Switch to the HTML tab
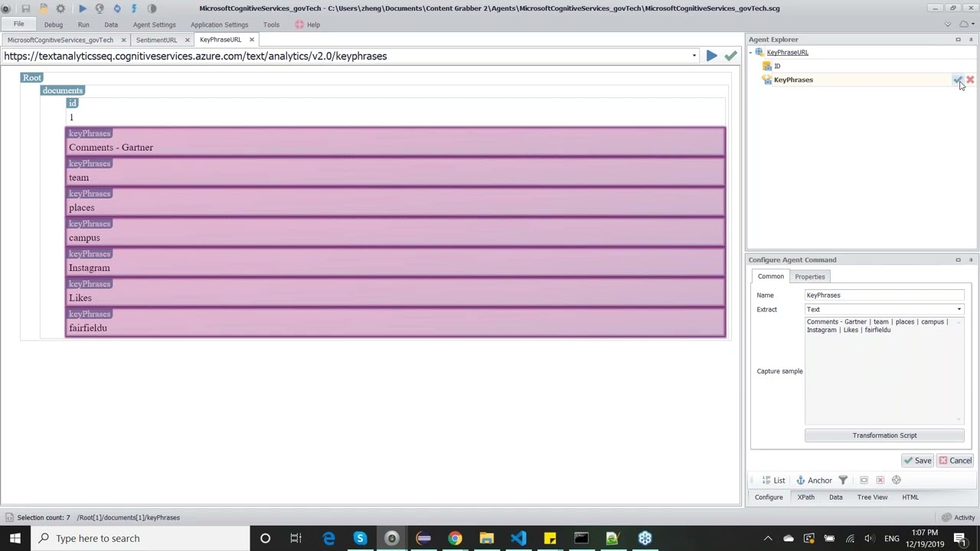Screen dimensions: 980x551 pyautogui.click(x=910, y=497)
